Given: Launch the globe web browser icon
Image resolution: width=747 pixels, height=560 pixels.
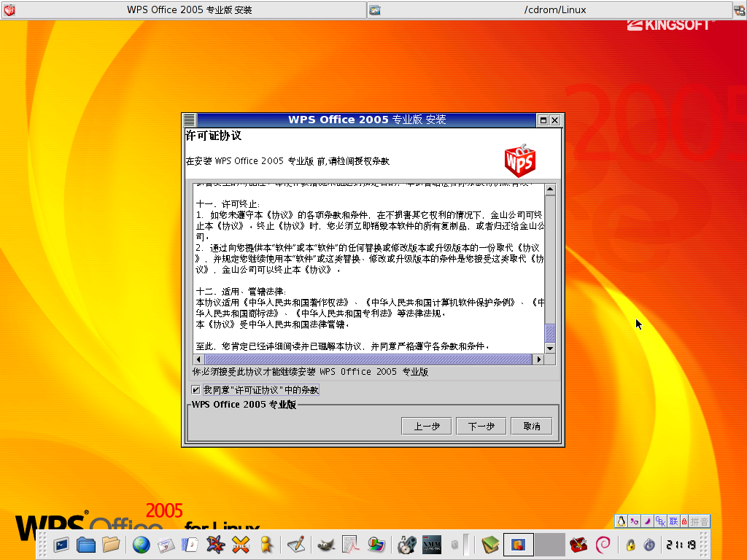Looking at the screenshot, I should click(x=141, y=544).
